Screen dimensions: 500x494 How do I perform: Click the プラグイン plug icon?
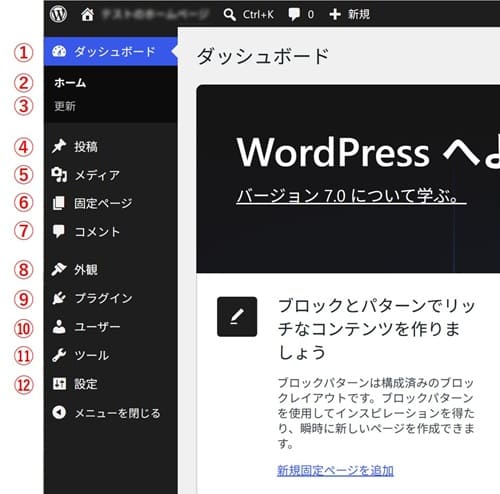pos(59,298)
